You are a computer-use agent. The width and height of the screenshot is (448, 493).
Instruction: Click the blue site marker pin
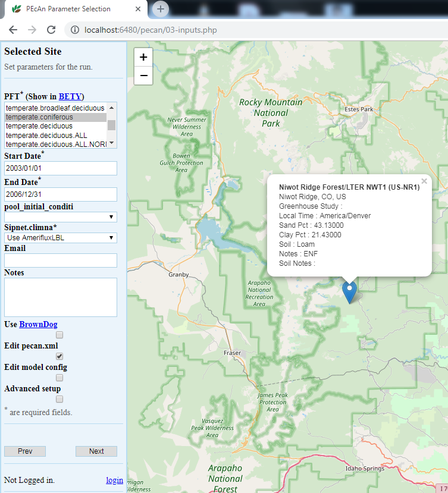(x=350, y=291)
